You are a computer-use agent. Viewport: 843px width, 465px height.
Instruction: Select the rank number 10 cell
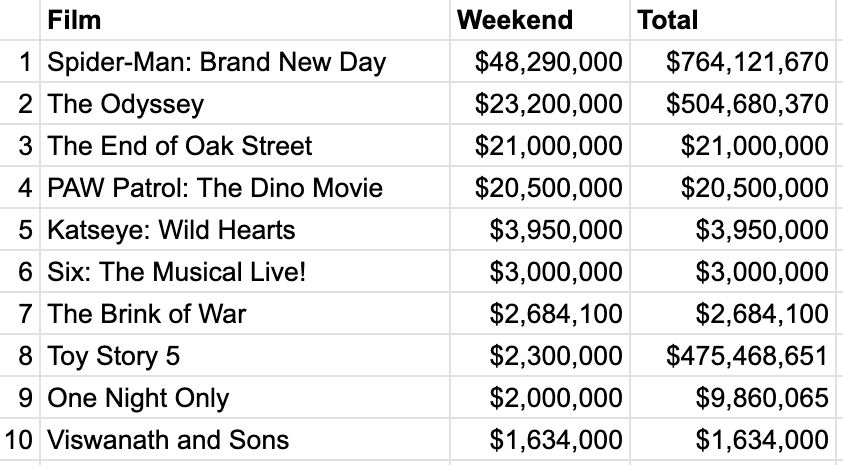tap(19, 439)
